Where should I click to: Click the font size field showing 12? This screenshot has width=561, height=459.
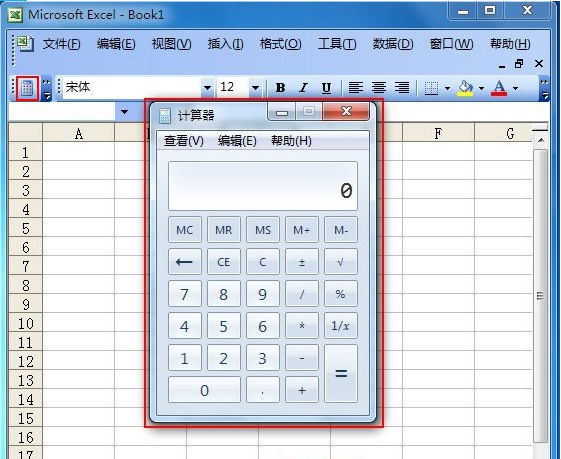click(233, 88)
